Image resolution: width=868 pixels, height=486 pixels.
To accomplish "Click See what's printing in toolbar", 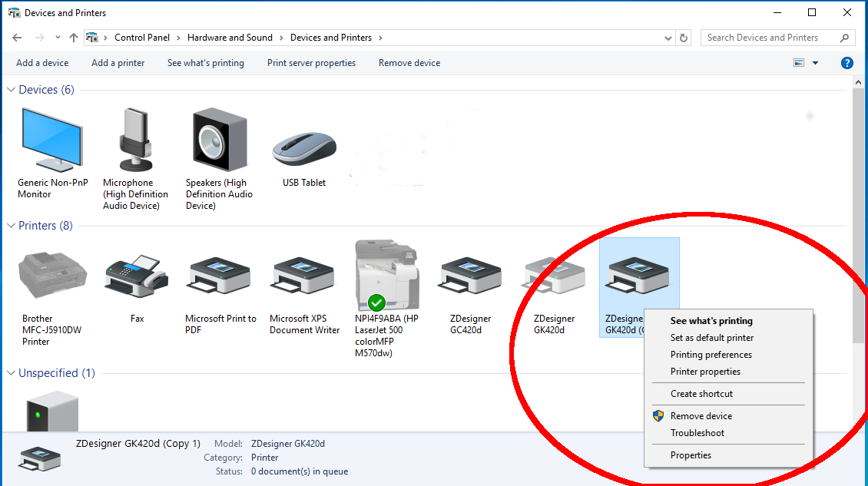I will [205, 63].
